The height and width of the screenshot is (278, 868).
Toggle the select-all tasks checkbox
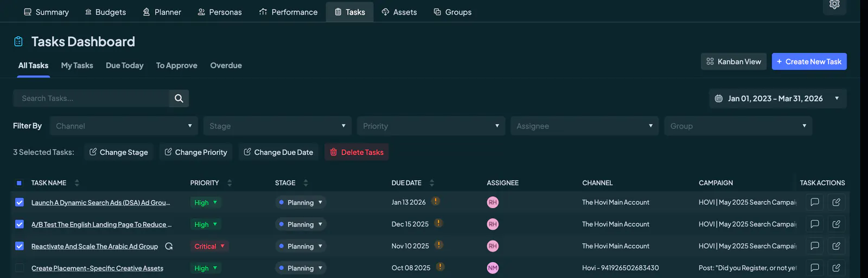(19, 183)
